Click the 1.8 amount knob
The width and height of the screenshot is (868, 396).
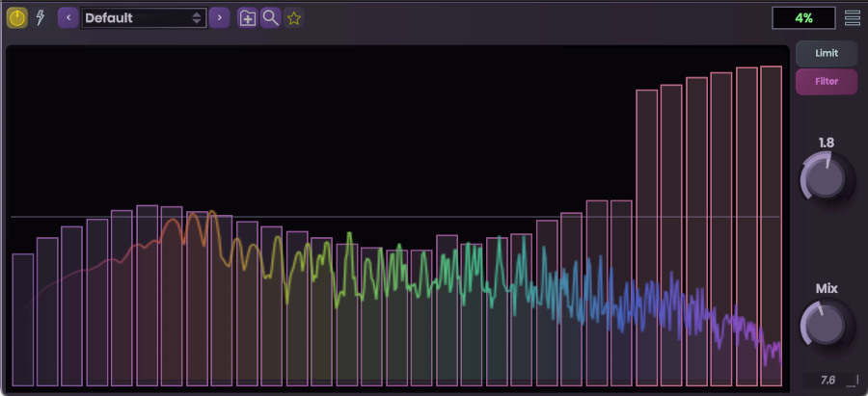(x=826, y=178)
